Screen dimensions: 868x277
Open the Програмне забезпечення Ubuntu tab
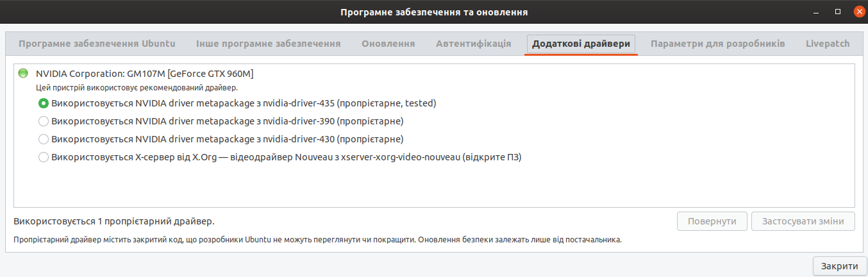[x=97, y=44]
